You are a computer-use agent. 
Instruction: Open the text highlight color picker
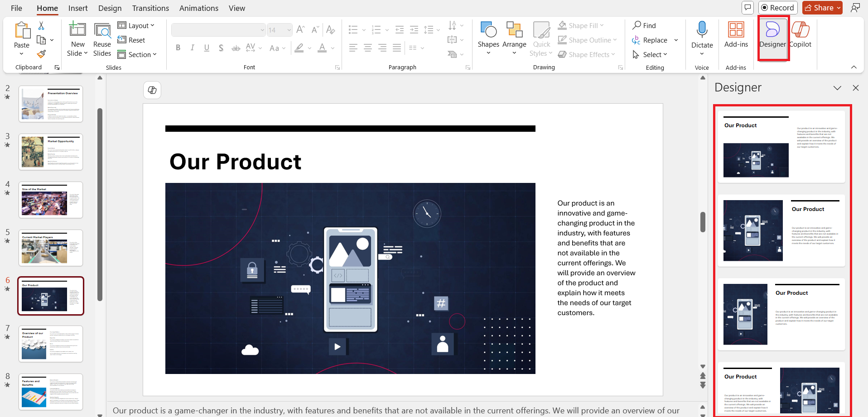tap(299, 48)
